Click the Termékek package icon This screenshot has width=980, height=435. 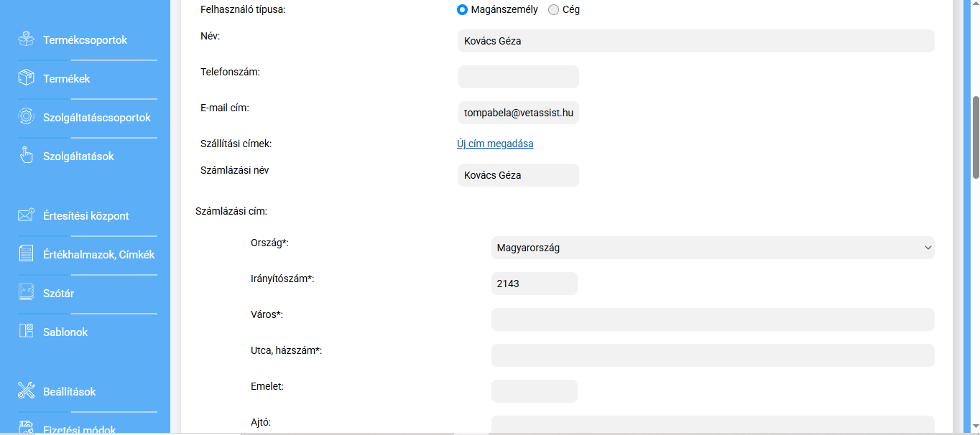tap(27, 78)
